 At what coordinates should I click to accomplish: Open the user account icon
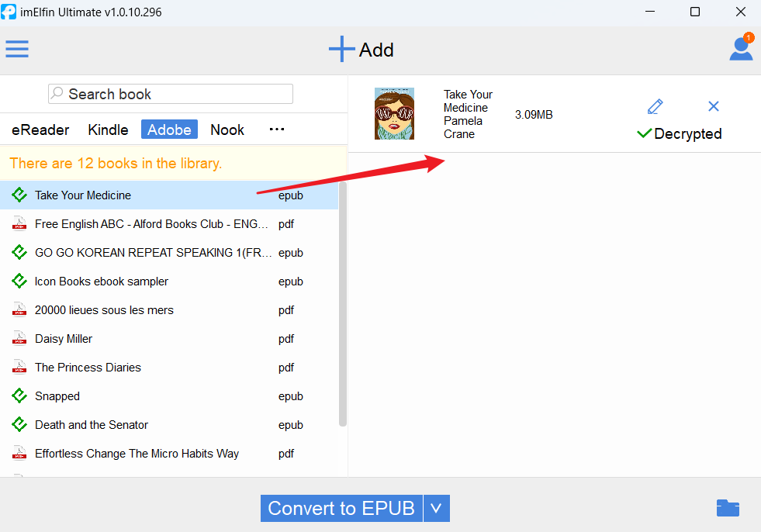point(741,48)
